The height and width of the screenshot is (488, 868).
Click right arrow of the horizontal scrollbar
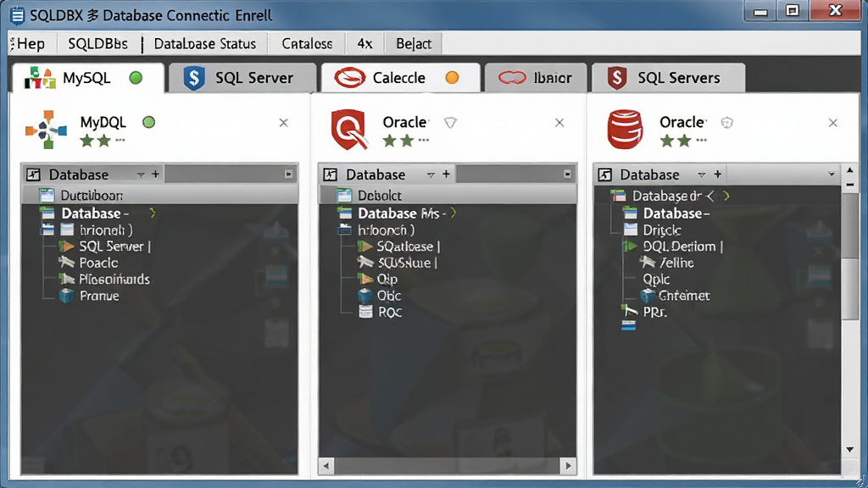(x=568, y=466)
